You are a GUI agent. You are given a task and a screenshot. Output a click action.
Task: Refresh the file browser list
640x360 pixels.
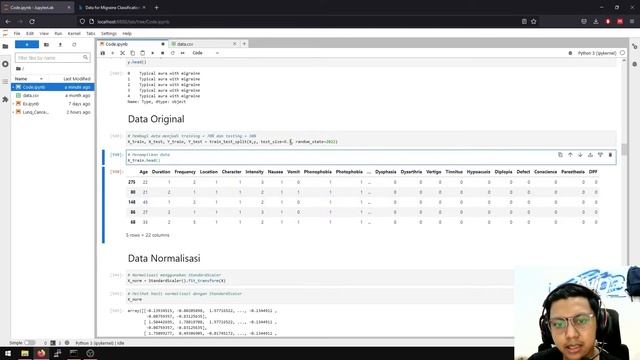point(74,44)
